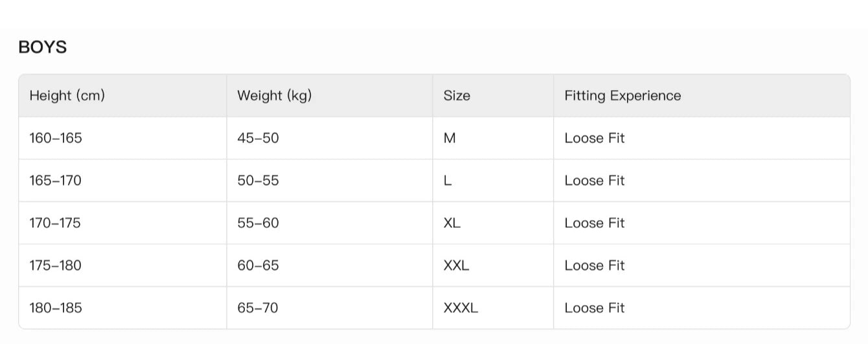Select the size L cell
868x358 pixels.
pos(448,181)
